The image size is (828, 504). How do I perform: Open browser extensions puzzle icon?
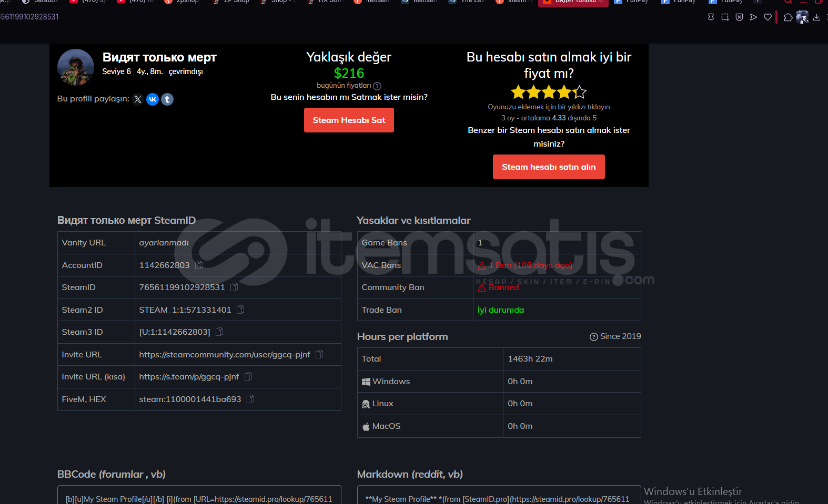point(788,17)
